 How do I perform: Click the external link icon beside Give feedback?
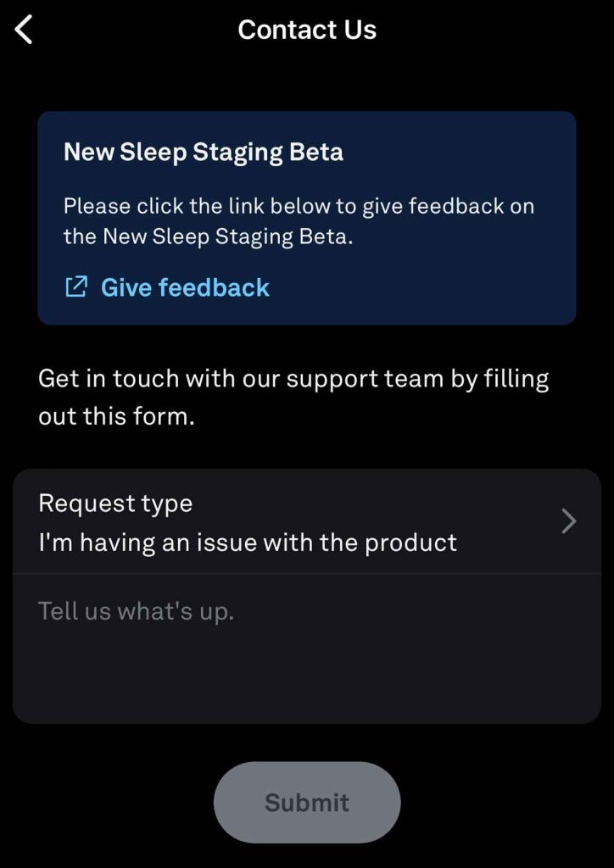click(x=75, y=287)
